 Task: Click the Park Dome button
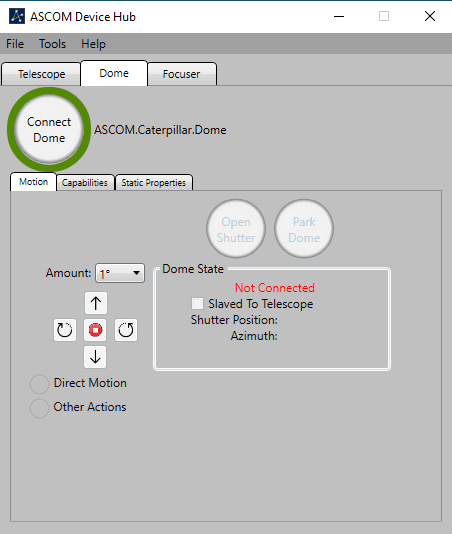point(304,229)
